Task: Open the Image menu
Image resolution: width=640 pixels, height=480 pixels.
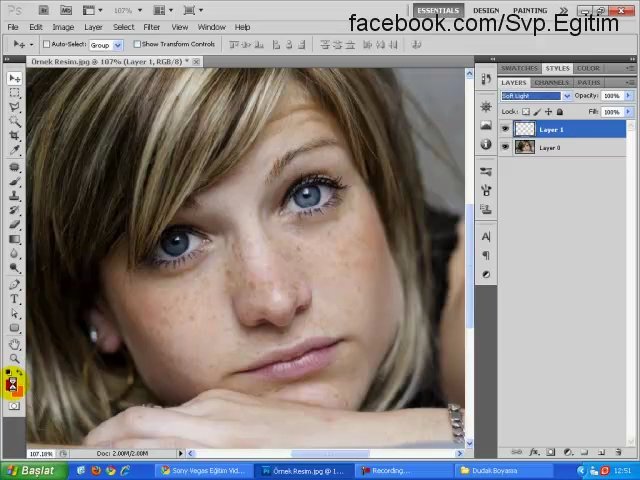Action: (x=63, y=27)
